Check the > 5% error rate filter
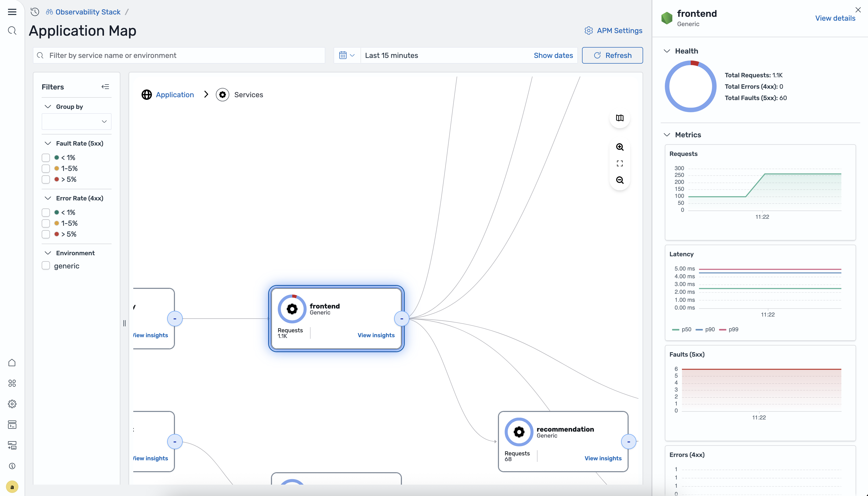 [x=46, y=234]
